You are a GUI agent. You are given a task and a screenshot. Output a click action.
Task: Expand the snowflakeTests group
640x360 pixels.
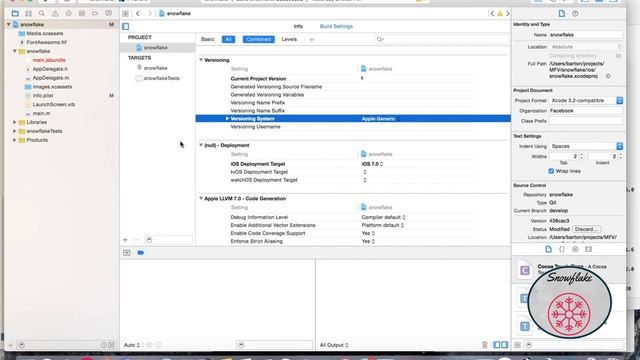pos(15,131)
